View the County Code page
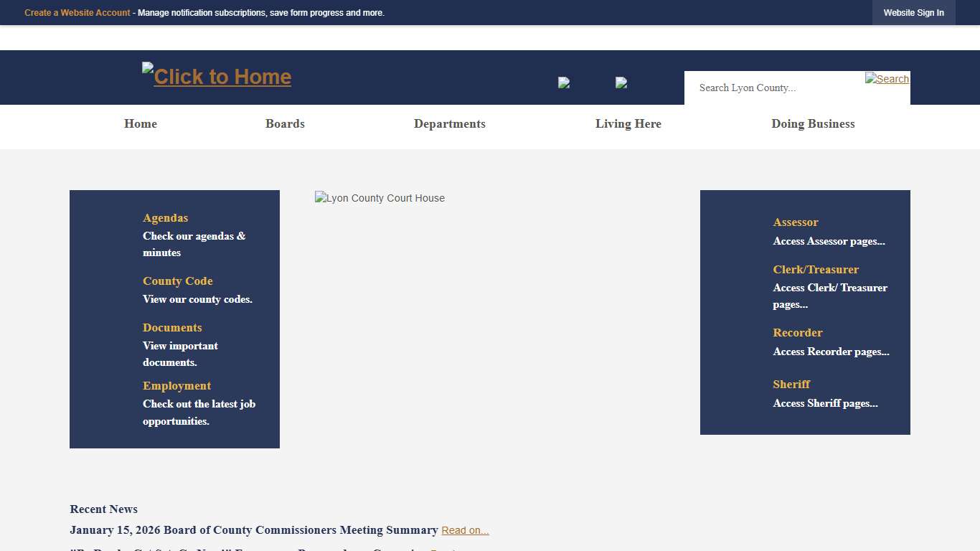This screenshot has width=980, height=551. pos(177,281)
